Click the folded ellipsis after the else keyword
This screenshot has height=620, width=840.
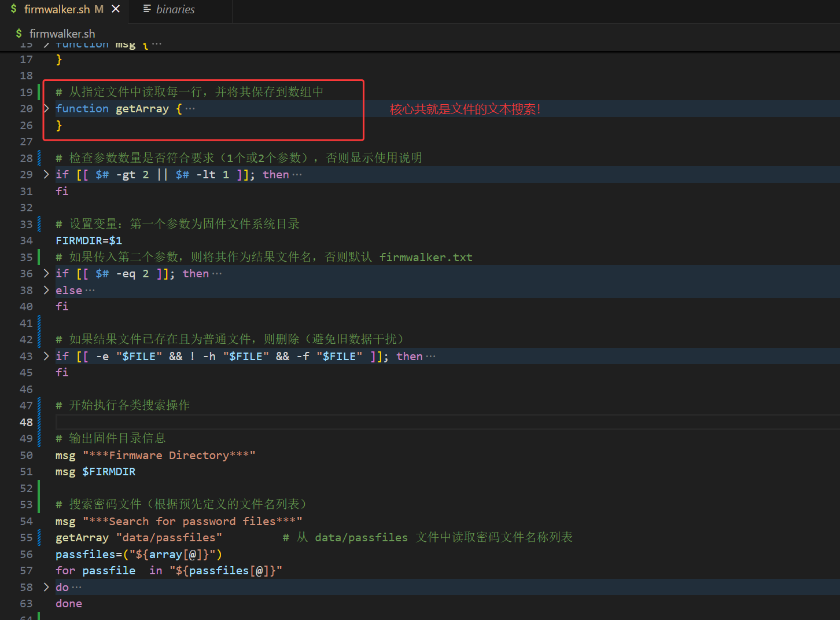pos(90,291)
